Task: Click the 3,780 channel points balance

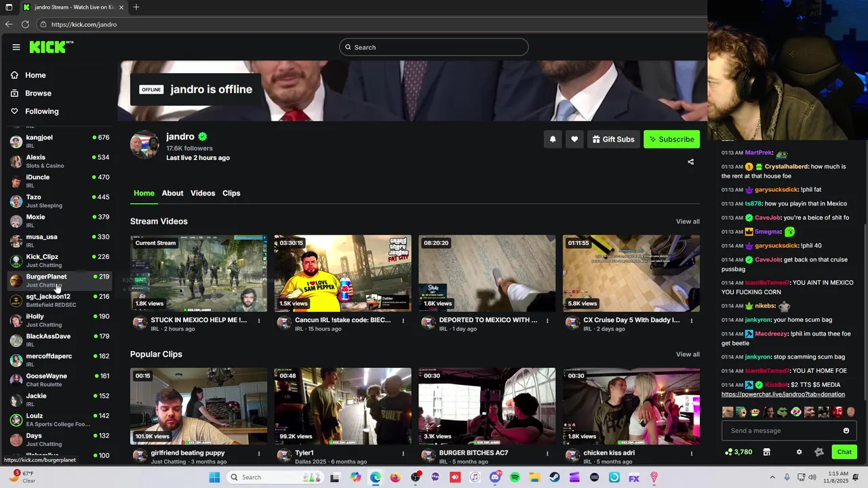Action: click(738, 452)
